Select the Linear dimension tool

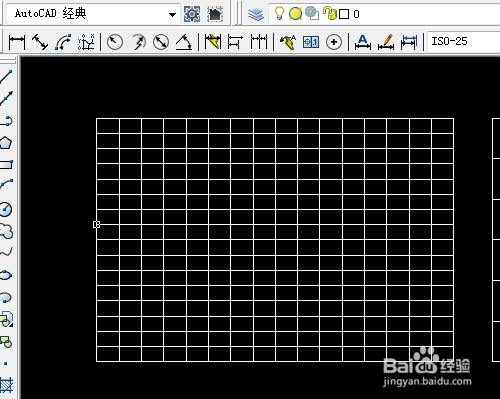click(17, 42)
